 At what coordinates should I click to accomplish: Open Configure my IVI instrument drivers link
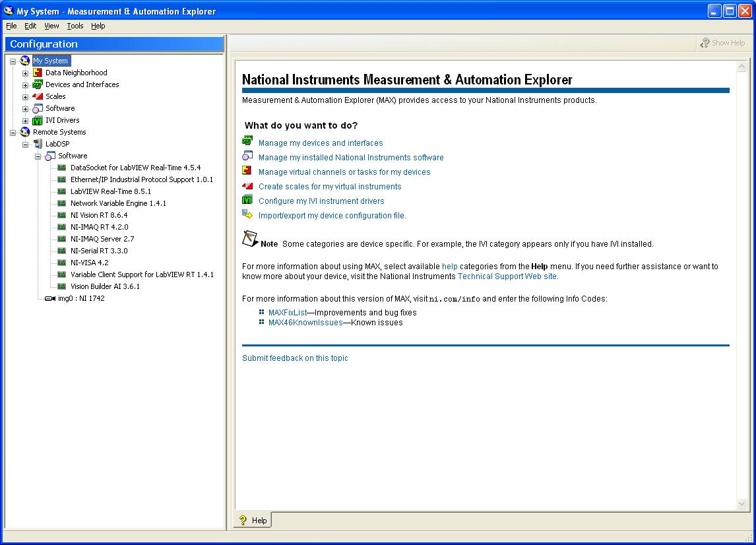click(321, 201)
